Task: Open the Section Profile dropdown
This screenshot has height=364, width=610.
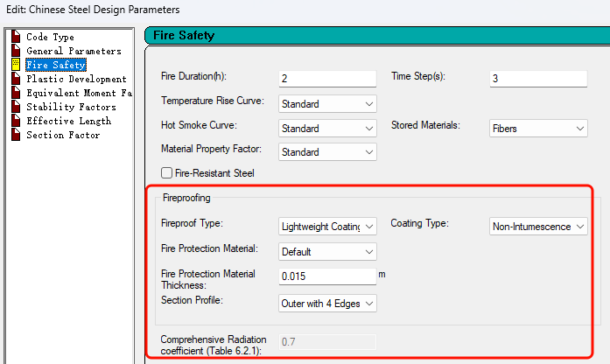Action: 327,304
